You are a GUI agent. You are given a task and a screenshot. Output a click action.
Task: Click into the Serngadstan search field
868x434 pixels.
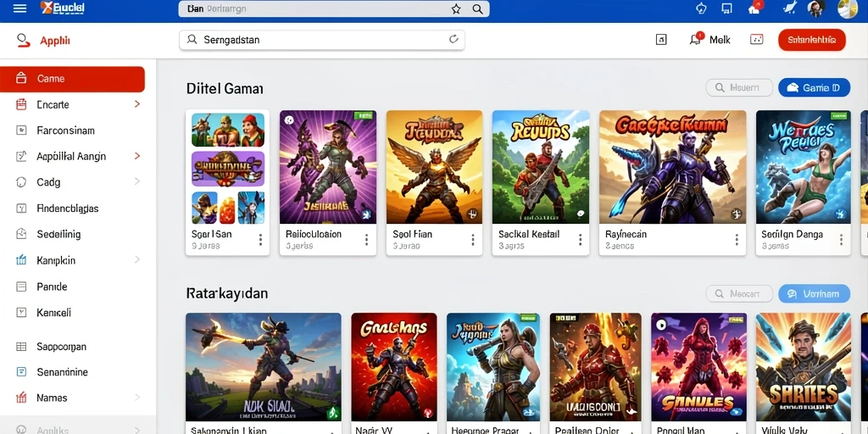click(321, 40)
